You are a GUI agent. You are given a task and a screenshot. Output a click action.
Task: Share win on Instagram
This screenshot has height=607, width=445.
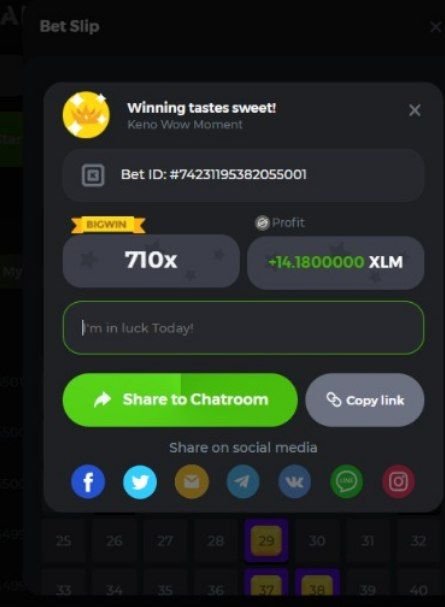point(399,482)
